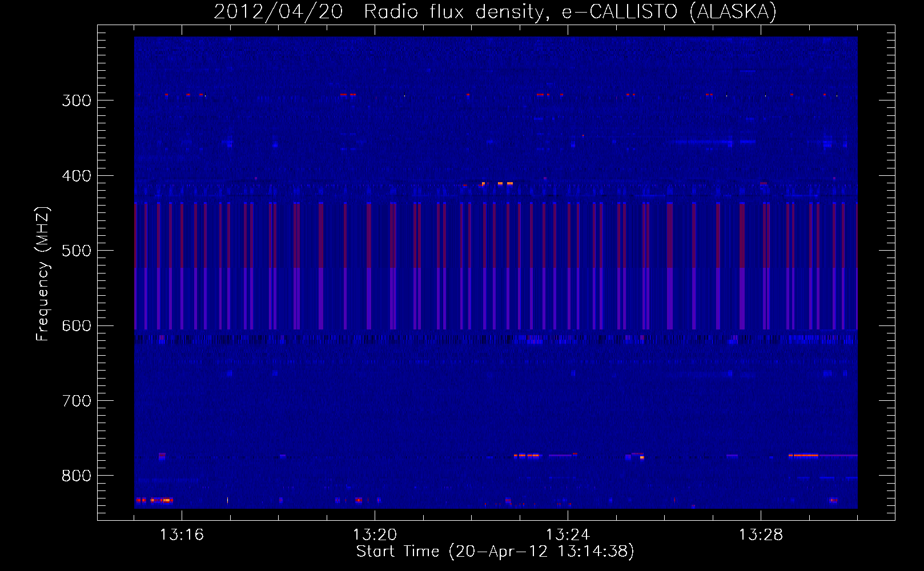This screenshot has height=571, width=924.
Task: Click the 13:24 time tick label
Action: click(x=568, y=534)
